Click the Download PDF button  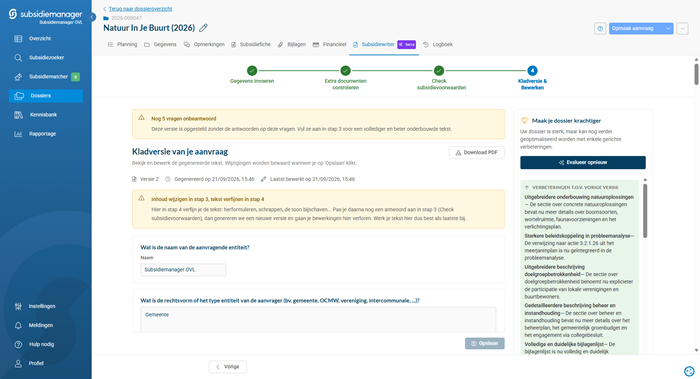point(476,153)
